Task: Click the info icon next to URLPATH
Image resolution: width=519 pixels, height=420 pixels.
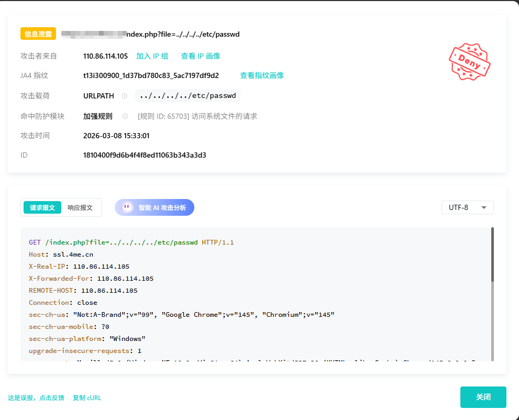Action: [125, 96]
